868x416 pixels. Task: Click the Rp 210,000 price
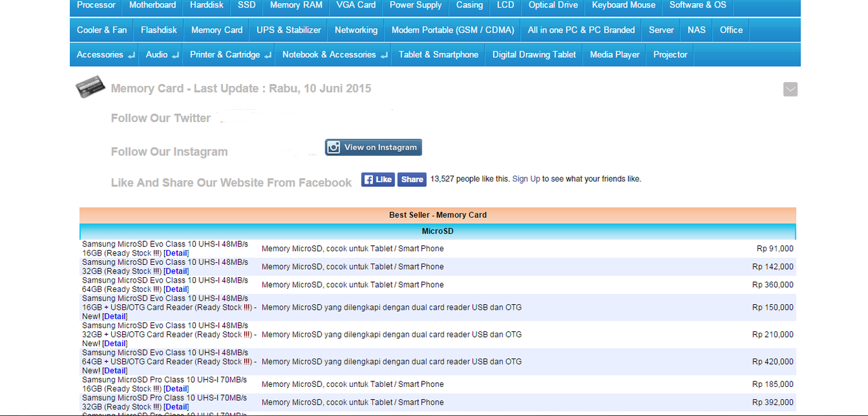pos(773,335)
